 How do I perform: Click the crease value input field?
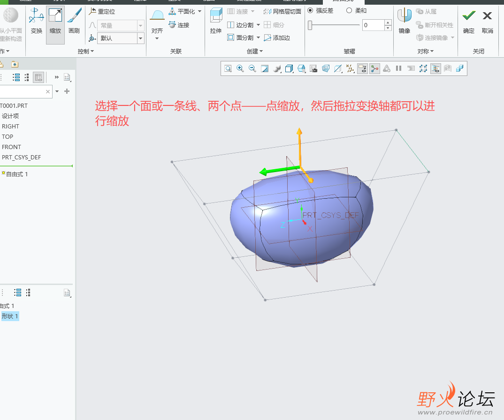[373, 25]
